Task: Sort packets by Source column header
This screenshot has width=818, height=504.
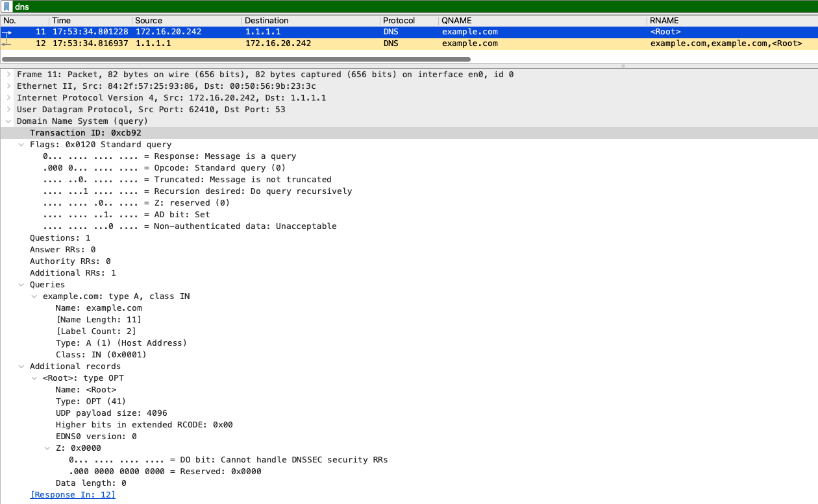Action: 188,21
